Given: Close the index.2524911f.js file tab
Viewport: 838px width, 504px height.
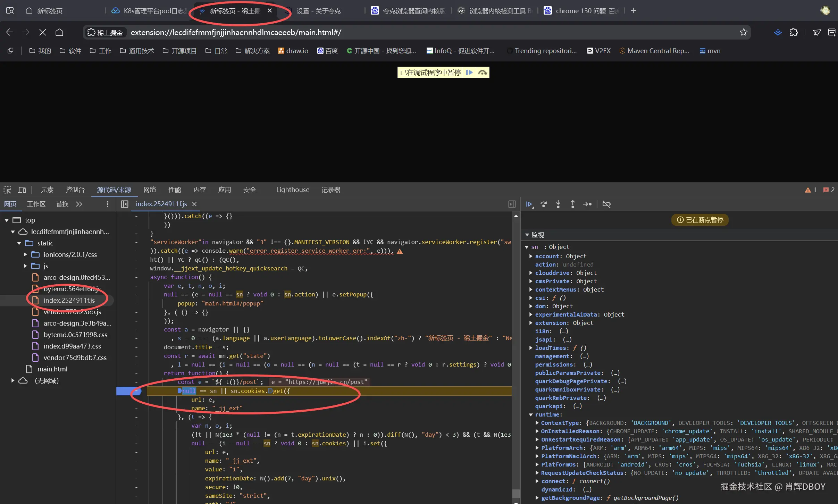Looking at the screenshot, I should 194,204.
